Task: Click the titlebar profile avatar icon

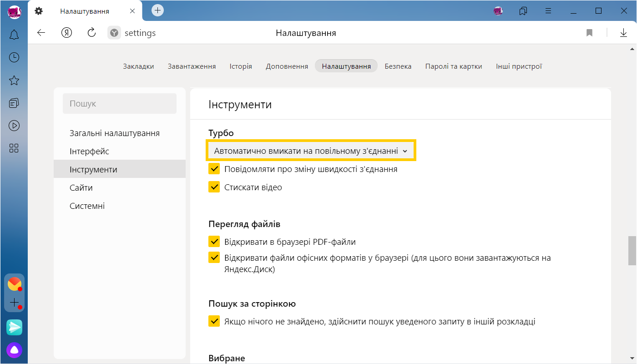Action: click(498, 10)
